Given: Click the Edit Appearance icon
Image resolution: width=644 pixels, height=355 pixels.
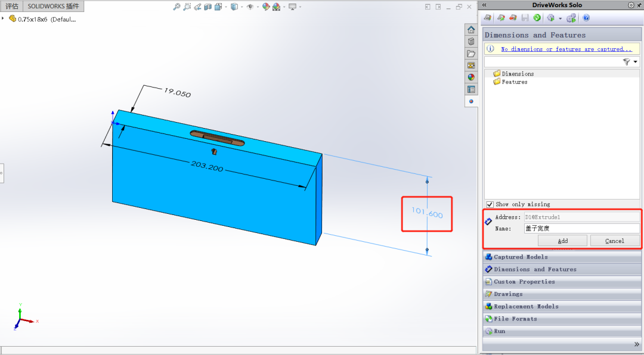Looking at the screenshot, I should (x=266, y=7).
